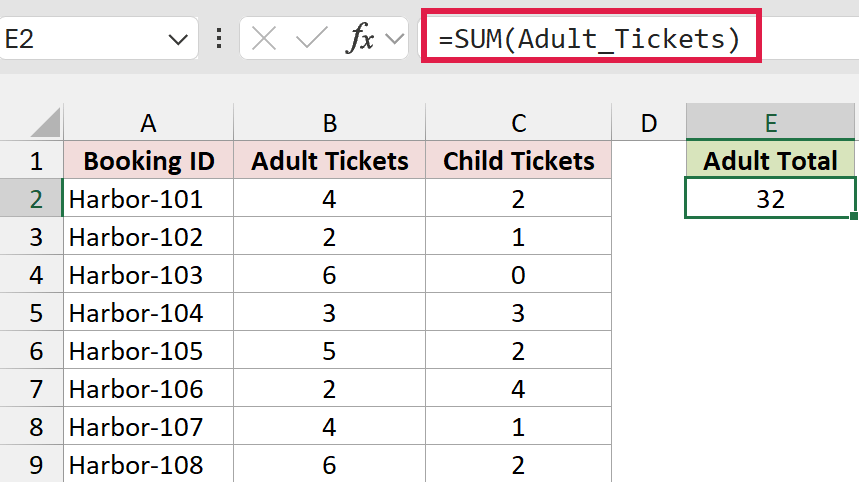The width and height of the screenshot is (859, 482).
Task: Select cell E2 showing 32
Action: 770,198
